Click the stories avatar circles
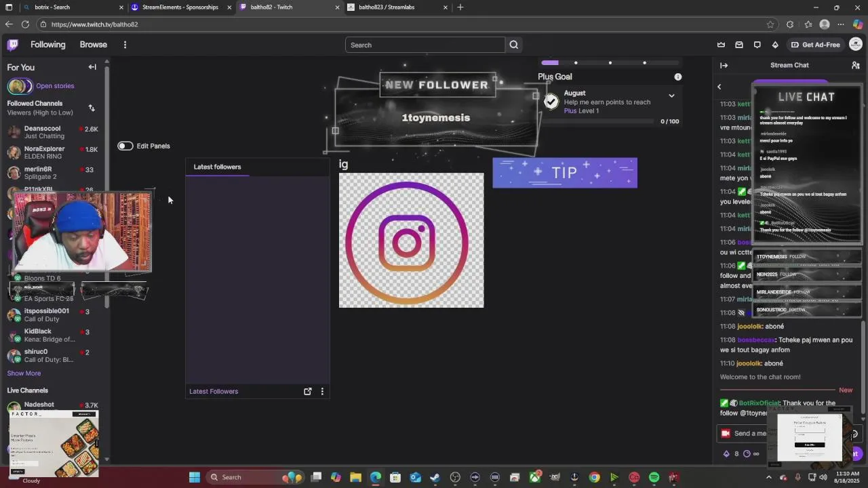 [x=20, y=86]
